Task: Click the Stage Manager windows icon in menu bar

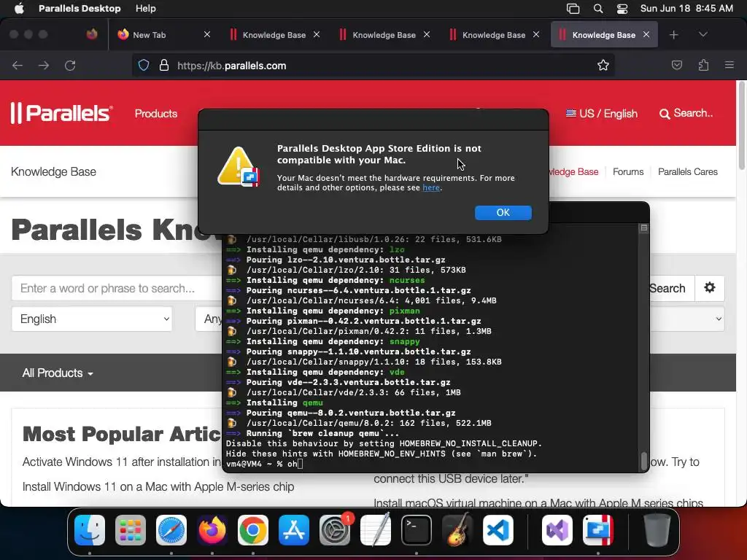Action: [x=573, y=9]
